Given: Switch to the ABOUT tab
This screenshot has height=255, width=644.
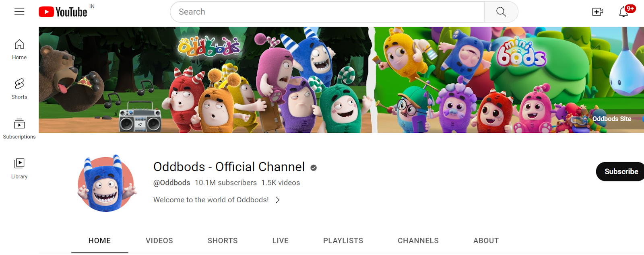Looking at the screenshot, I should tap(486, 241).
